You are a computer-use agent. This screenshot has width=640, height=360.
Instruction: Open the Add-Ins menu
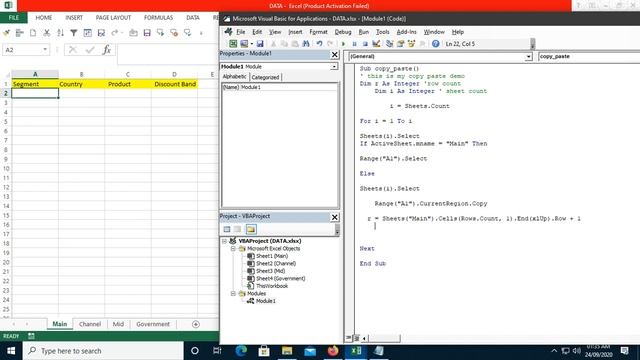pos(407,32)
